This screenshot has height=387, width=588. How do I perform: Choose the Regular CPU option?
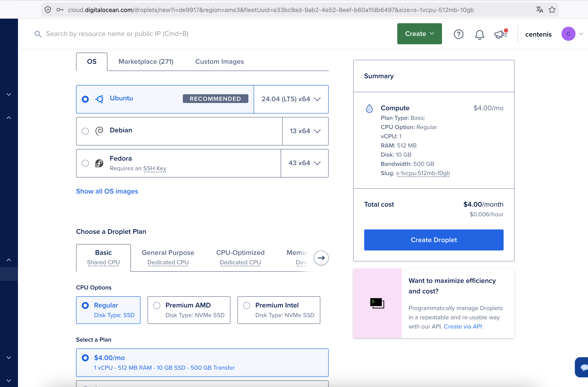[108, 310]
